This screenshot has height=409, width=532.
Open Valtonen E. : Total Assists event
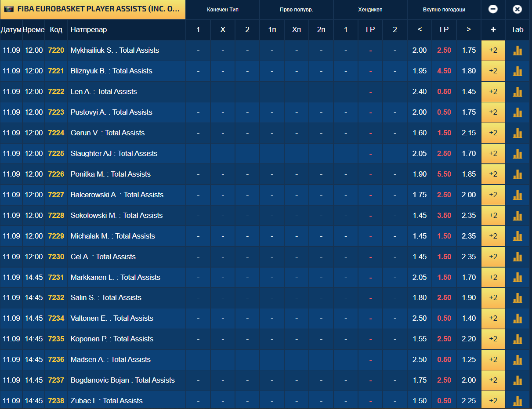coord(112,319)
